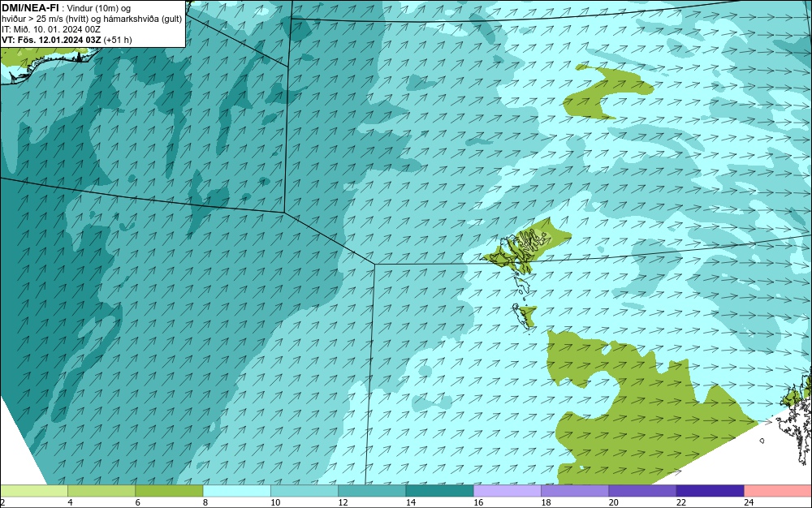Screen dimensions: 812x508
Task: Click the 12–14 m/s medium teal legend swatch
Action: [372, 490]
